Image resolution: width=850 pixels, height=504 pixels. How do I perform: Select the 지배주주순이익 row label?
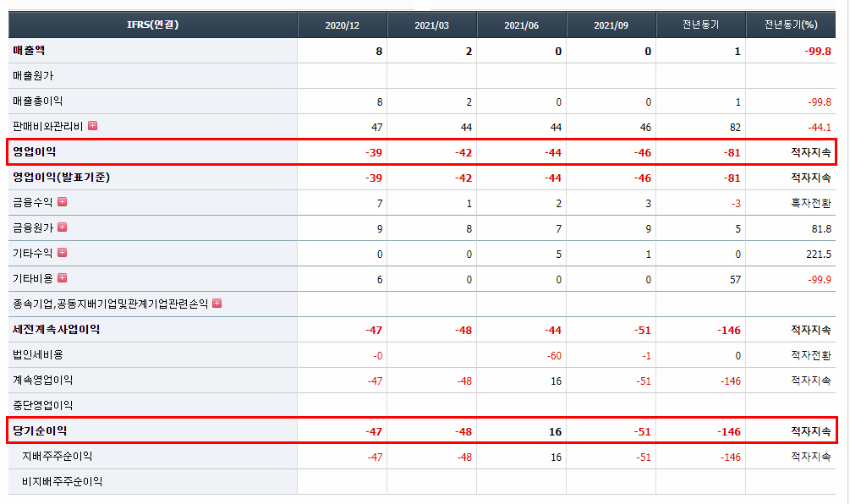57,457
